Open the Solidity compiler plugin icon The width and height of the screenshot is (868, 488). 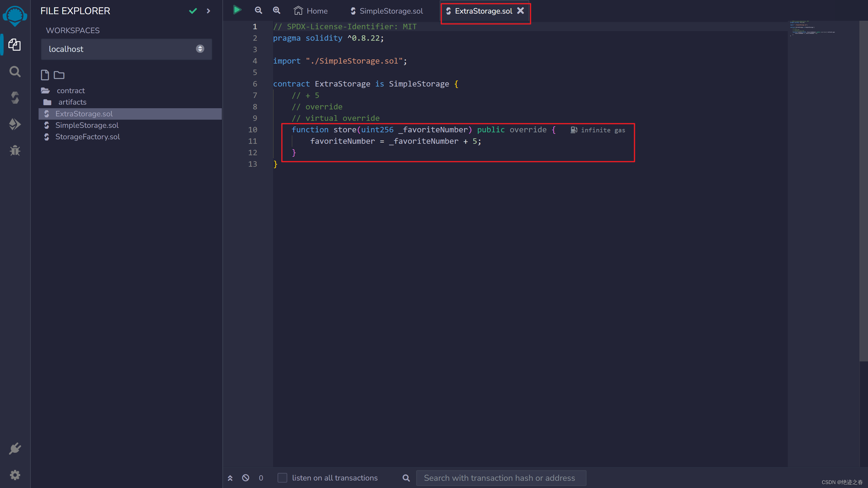[15, 98]
